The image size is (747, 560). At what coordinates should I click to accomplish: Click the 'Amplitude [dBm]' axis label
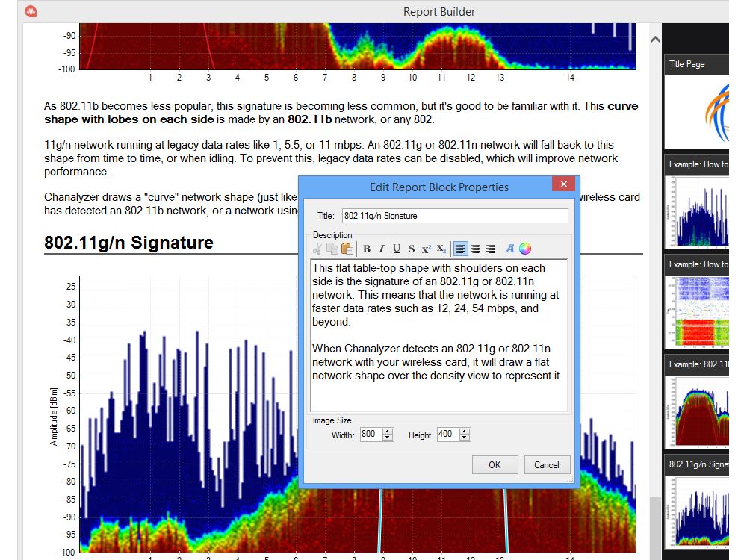(x=53, y=417)
